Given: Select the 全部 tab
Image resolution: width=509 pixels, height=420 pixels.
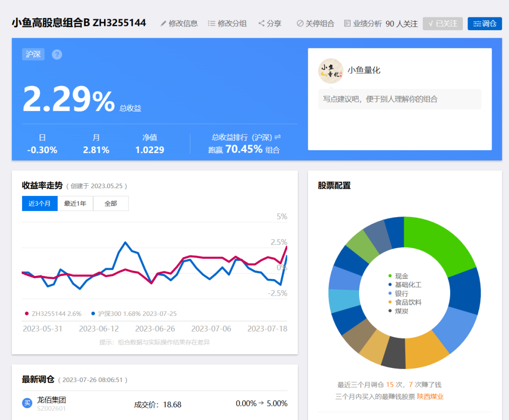Looking at the screenshot, I should [111, 203].
